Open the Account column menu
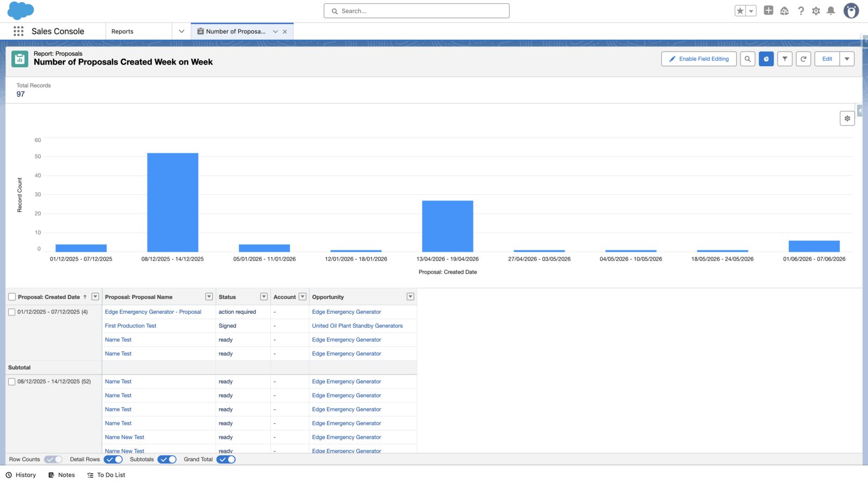Screen dimensions: 868x484 (303, 296)
